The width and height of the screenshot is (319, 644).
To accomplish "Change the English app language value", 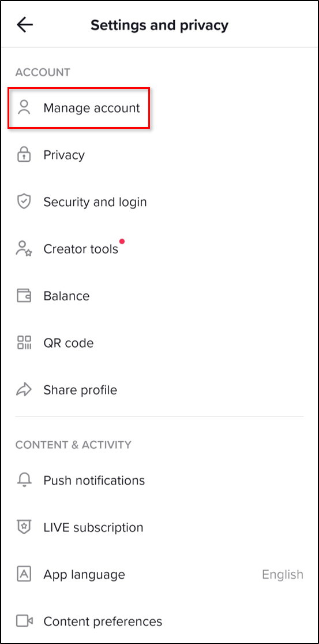I will point(283,574).
